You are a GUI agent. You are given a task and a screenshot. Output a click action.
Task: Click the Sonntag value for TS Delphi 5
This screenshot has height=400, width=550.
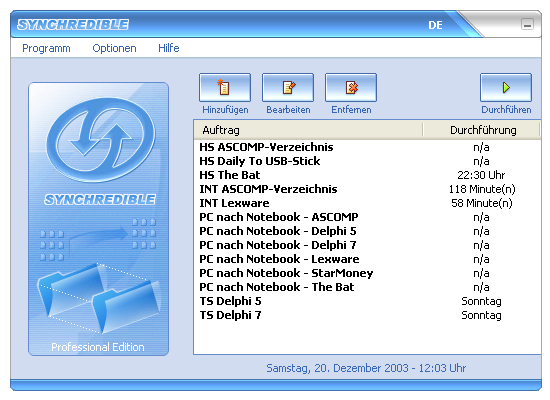pyautogui.click(x=481, y=301)
